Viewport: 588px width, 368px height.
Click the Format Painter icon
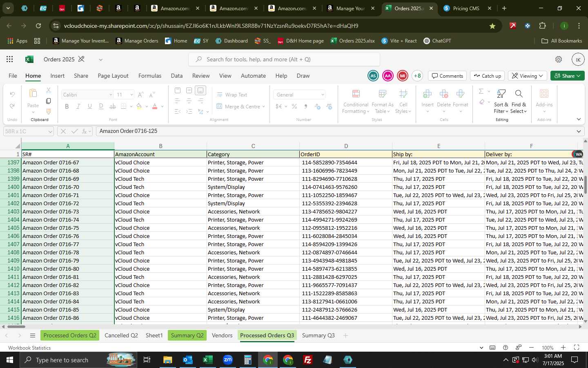pos(49,111)
